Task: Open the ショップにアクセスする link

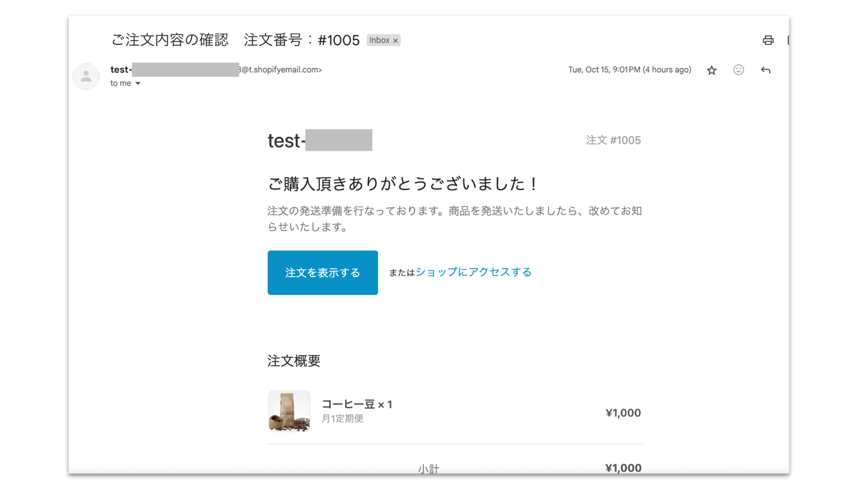Action: (473, 272)
